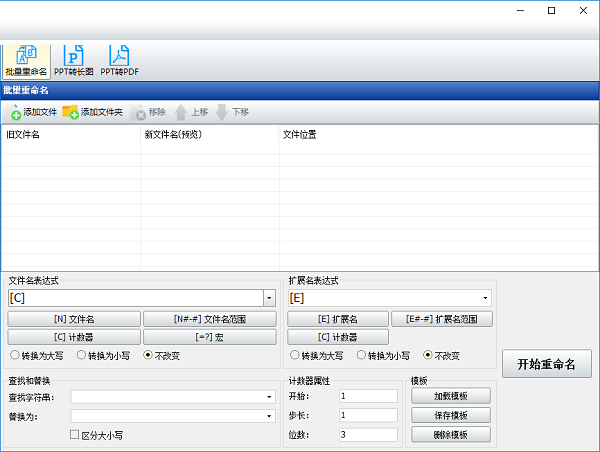The width and height of the screenshot is (600, 452).
Task: Click the 添加文件 toolbar icon
Action: click(x=16, y=112)
